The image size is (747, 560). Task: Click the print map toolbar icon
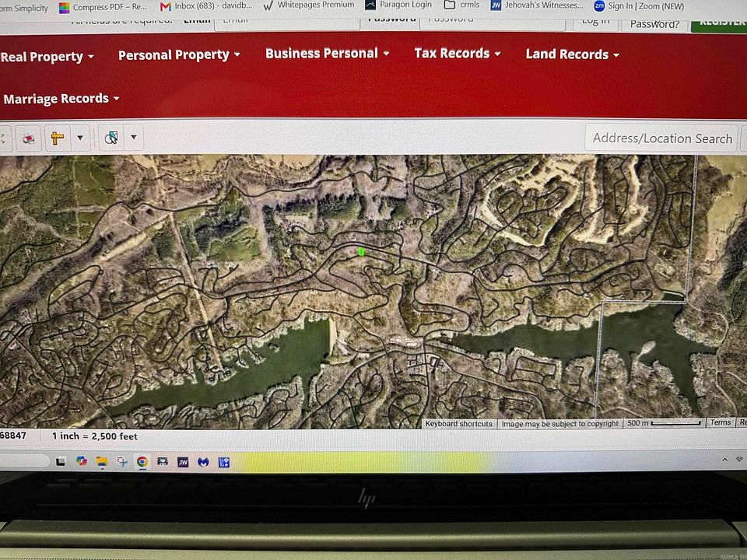click(x=29, y=138)
